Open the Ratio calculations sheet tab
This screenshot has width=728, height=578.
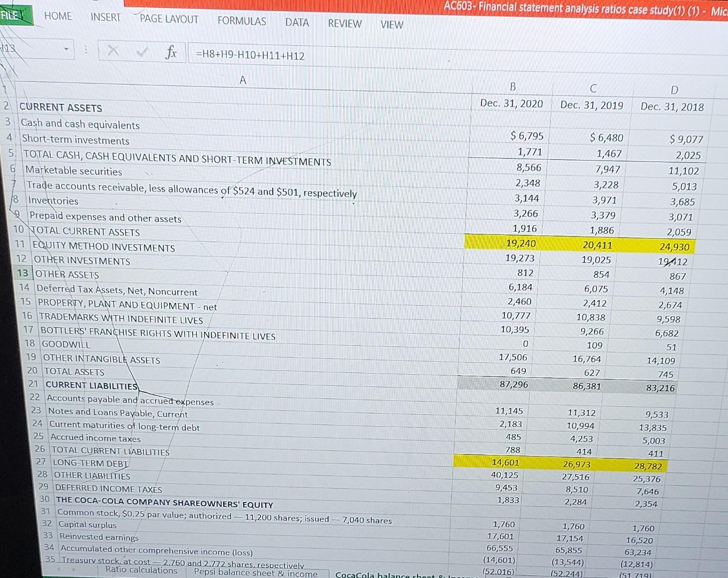142,570
